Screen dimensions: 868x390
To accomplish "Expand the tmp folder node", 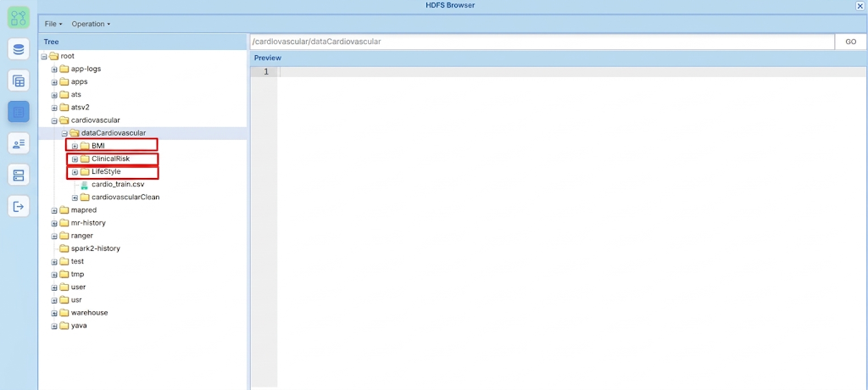I will tap(54, 275).
